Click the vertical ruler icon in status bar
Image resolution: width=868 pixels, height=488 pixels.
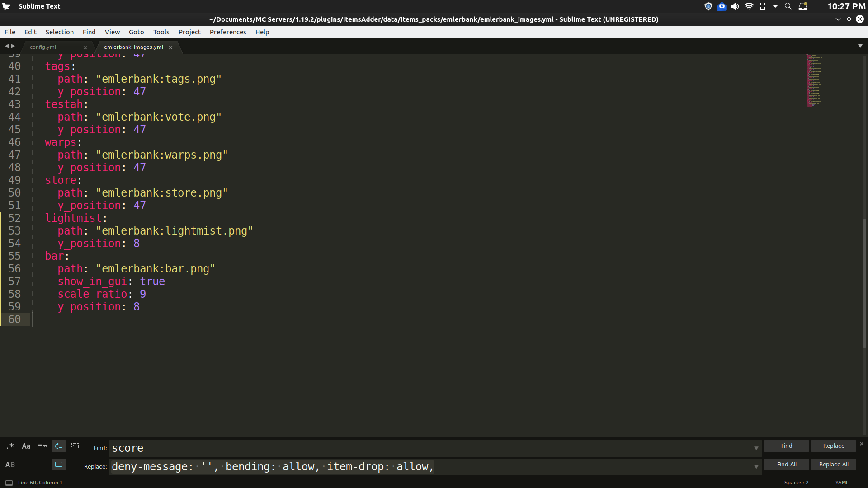(9, 482)
